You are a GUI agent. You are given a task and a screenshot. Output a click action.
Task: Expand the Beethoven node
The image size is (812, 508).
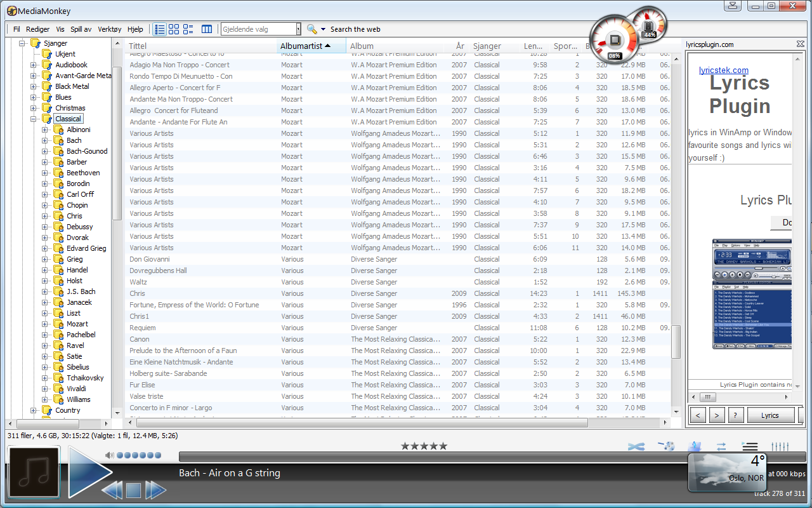[45, 173]
